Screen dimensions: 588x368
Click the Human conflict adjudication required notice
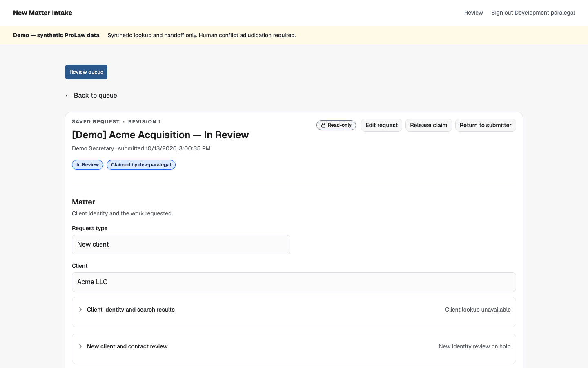pyautogui.click(x=247, y=35)
